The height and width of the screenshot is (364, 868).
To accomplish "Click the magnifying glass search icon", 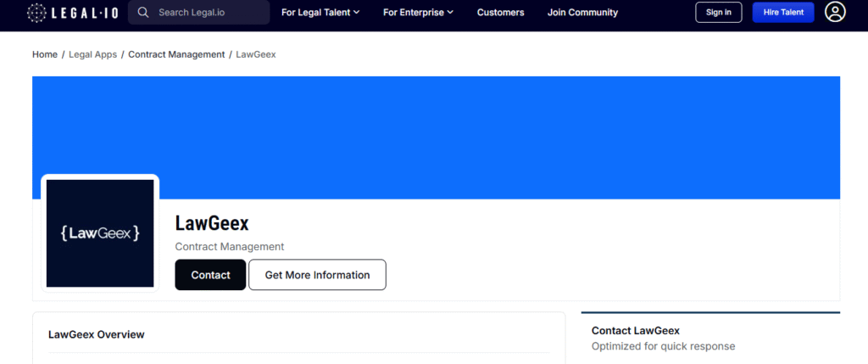I will click(143, 13).
